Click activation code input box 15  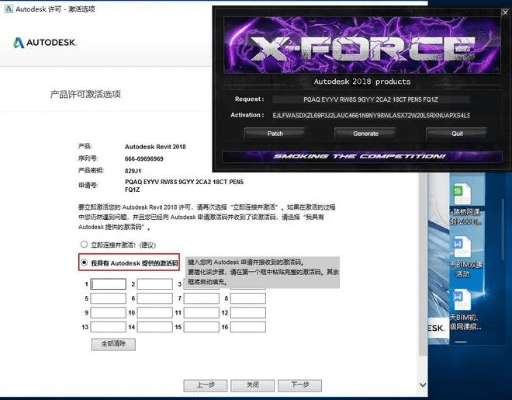coord(201,327)
